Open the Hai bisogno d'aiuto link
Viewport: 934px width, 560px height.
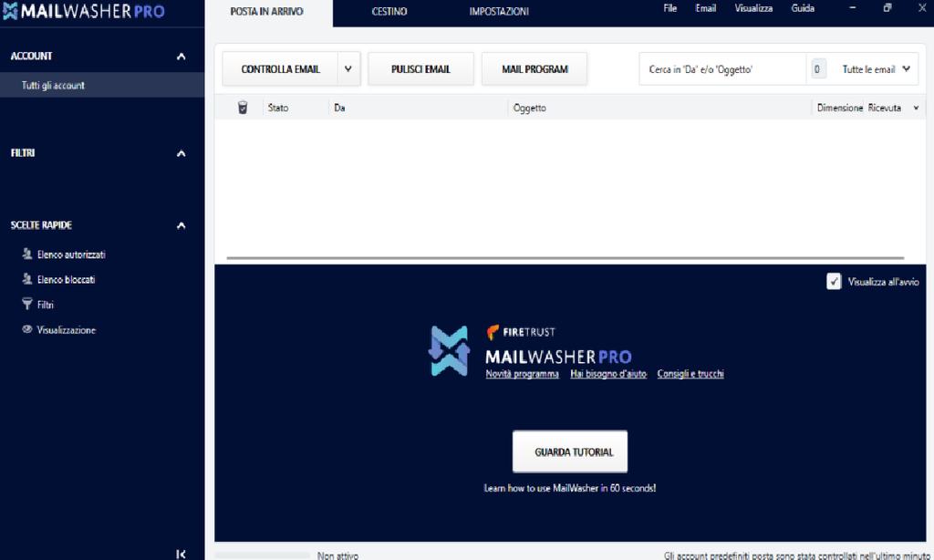[x=608, y=374]
